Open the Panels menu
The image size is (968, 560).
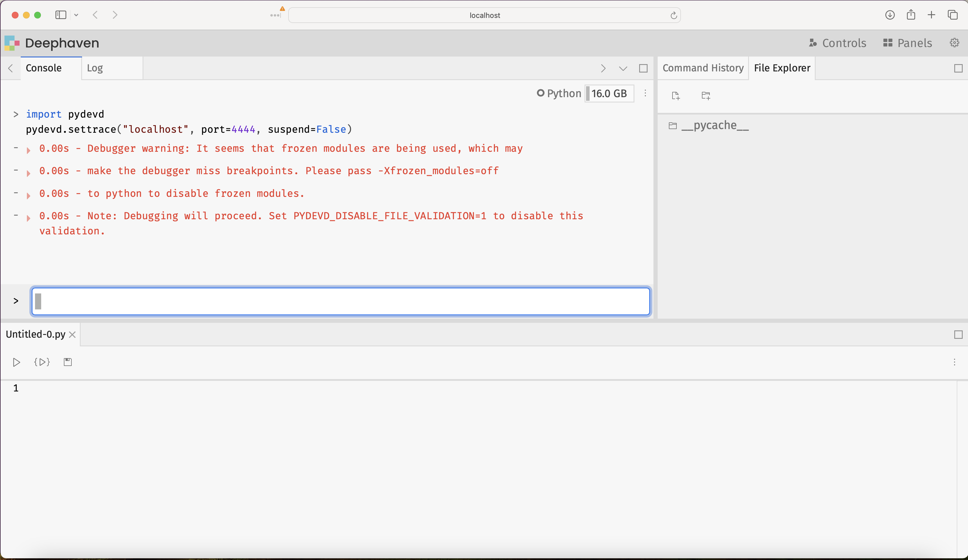[907, 43]
